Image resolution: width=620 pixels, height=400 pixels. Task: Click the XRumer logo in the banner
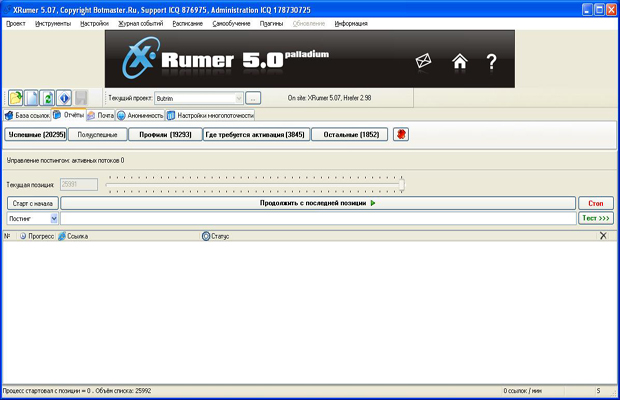pos(140,58)
